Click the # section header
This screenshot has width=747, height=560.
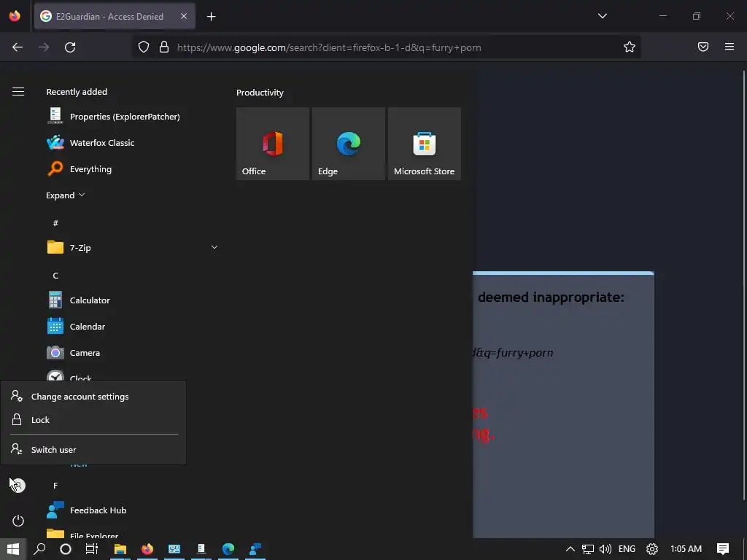pos(55,223)
